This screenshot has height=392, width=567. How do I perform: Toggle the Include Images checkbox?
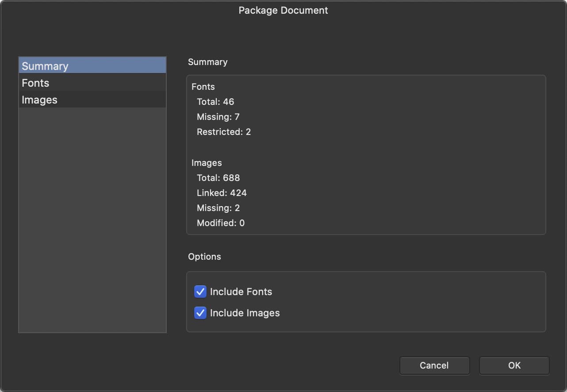pyautogui.click(x=200, y=313)
